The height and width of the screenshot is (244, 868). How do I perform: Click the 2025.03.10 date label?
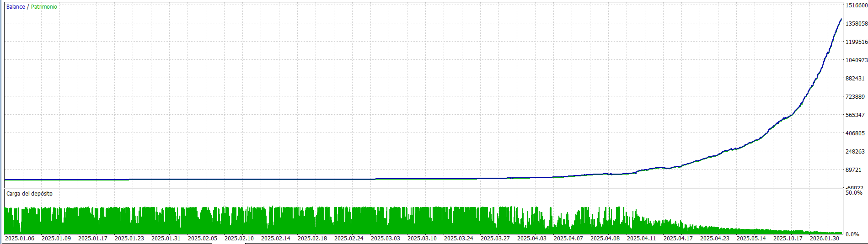pyautogui.click(x=422, y=239)
